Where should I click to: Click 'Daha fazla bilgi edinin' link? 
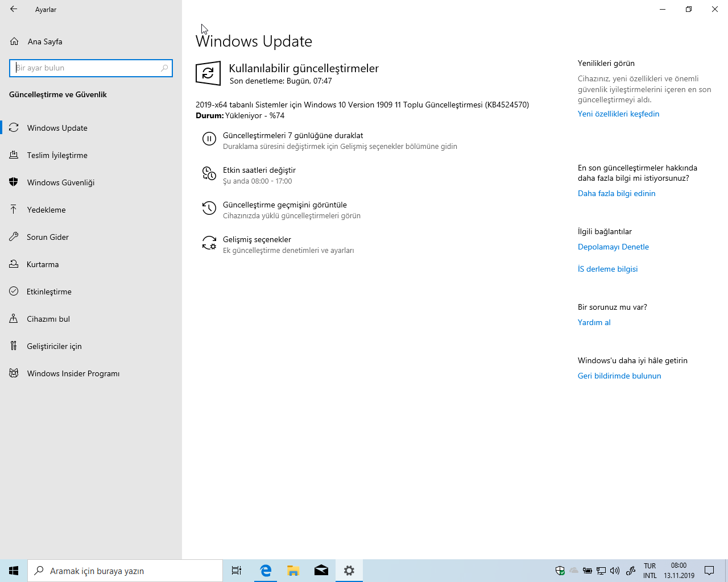tap(617, 193)
